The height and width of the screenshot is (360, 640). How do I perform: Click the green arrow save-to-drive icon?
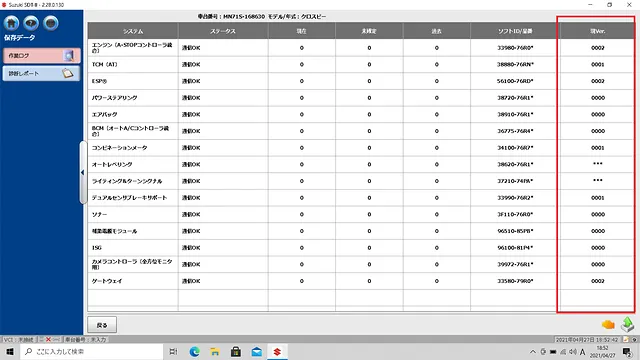pos(628,324)
